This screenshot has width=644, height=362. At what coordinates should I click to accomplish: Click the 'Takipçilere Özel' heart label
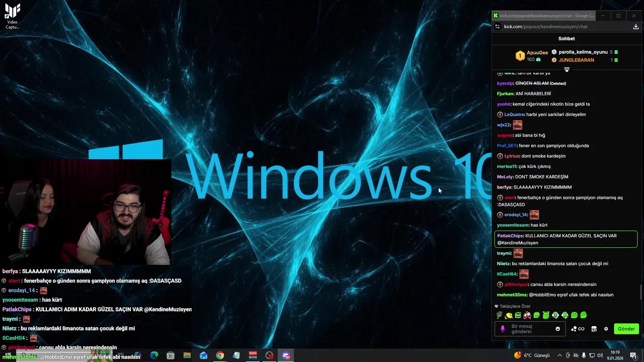click(512, 306)
